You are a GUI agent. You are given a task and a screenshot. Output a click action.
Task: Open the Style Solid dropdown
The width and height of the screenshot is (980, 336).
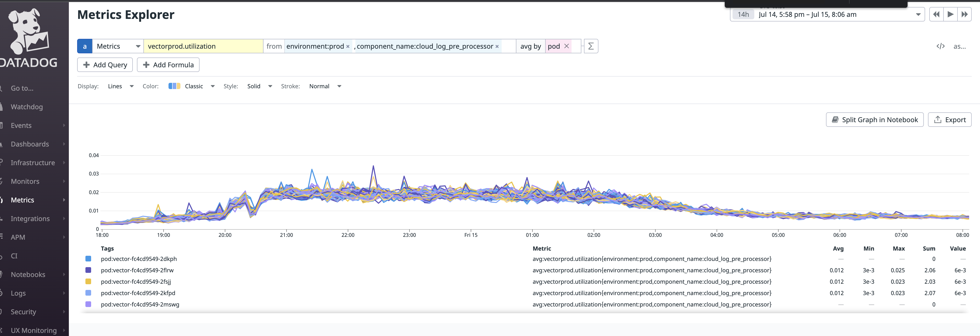pyautogui.click(x=259, y=86)
